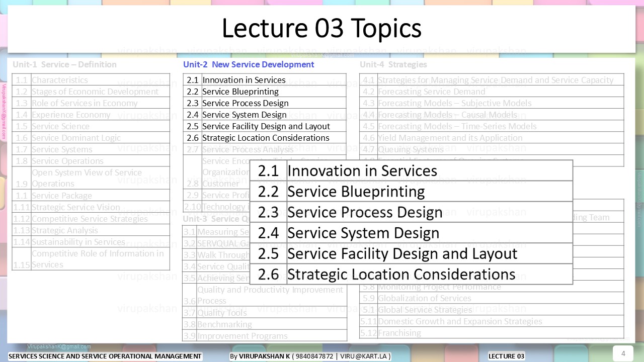Screen dimensions: 644x362
Task: Select "Forecasting Models – Time-Series Models" row
Action: click(492, 126)
